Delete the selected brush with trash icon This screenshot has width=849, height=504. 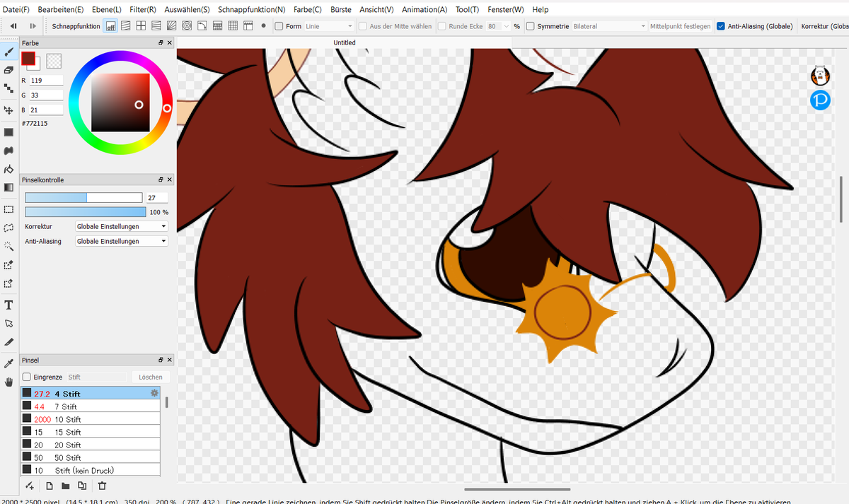102,486
